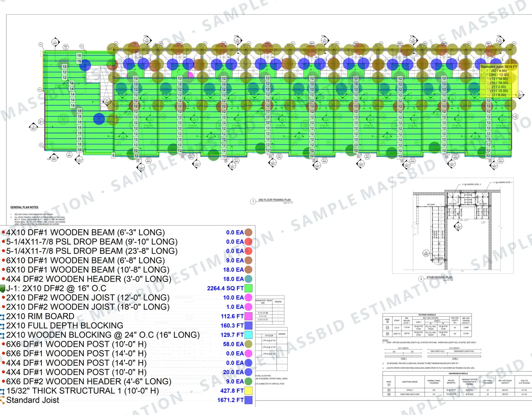Click the quantity value 10.0 EA

pyautogui.click(x=233, y=298)
